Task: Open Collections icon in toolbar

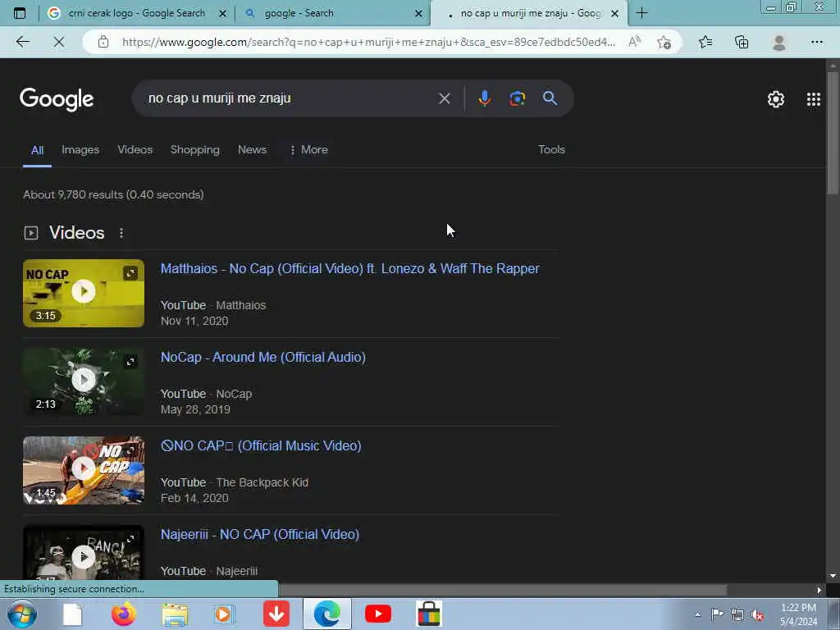Action: (x=742, y=42)
